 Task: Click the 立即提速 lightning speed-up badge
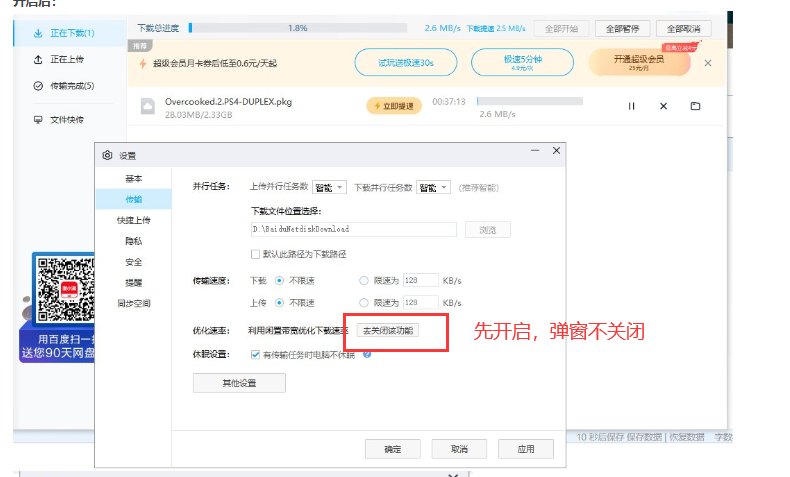pos(393,106)
